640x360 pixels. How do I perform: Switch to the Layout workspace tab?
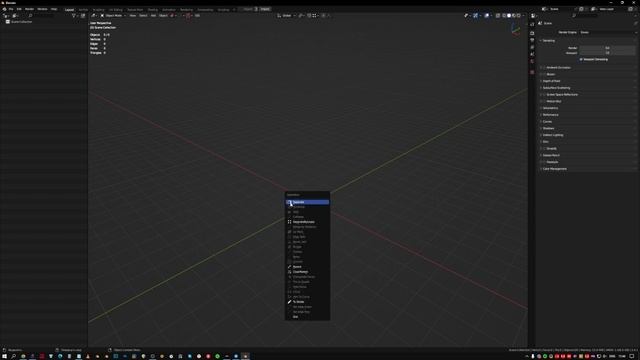(69, 9)
